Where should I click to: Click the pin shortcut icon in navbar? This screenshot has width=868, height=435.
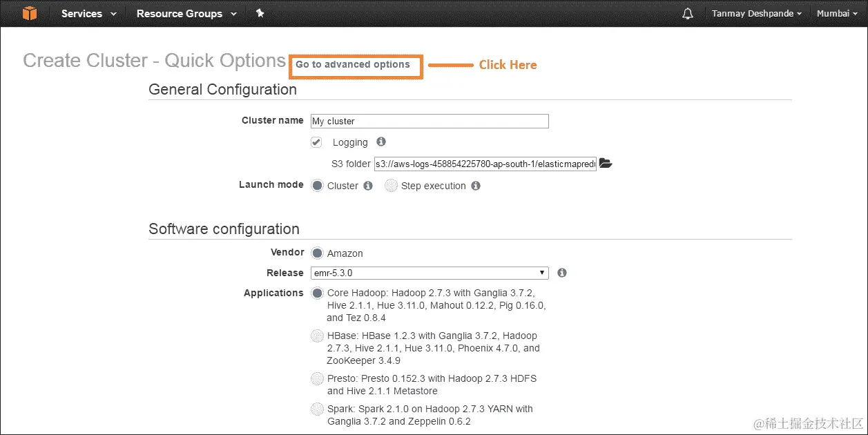click(260, 12)
